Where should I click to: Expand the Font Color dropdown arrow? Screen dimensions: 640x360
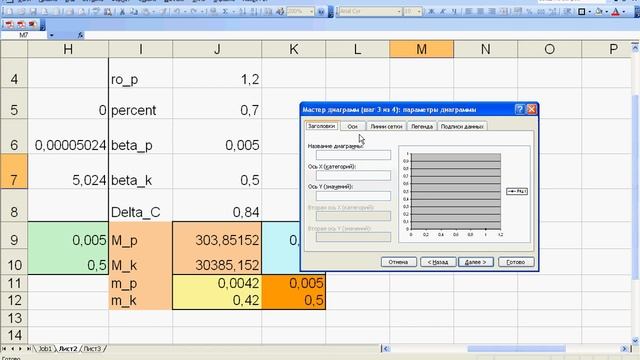click(x=624, y=12)
